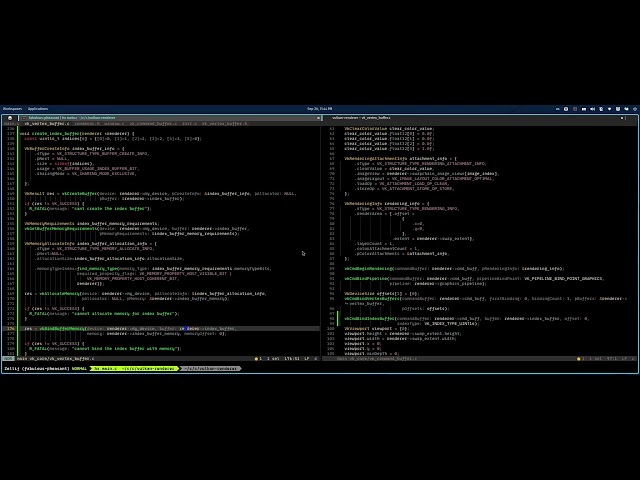Click the date and time in panel
This screenshot has height=480, width=640.
pos(320,109)
